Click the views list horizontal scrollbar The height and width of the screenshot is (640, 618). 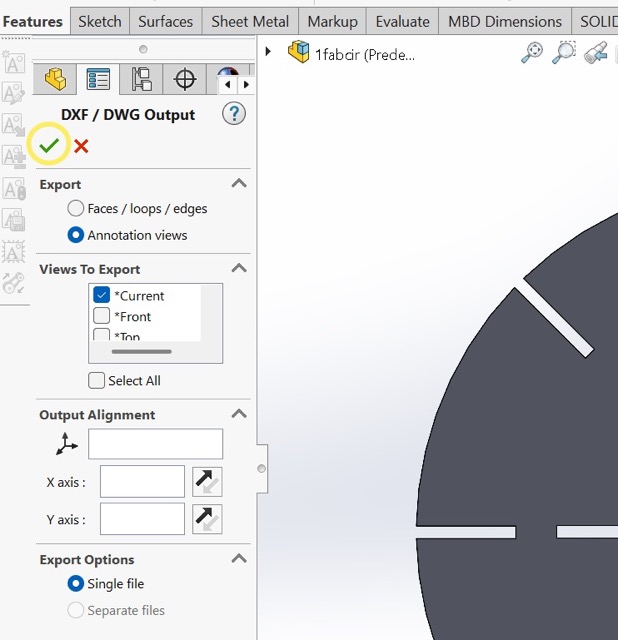pos(142,351)
